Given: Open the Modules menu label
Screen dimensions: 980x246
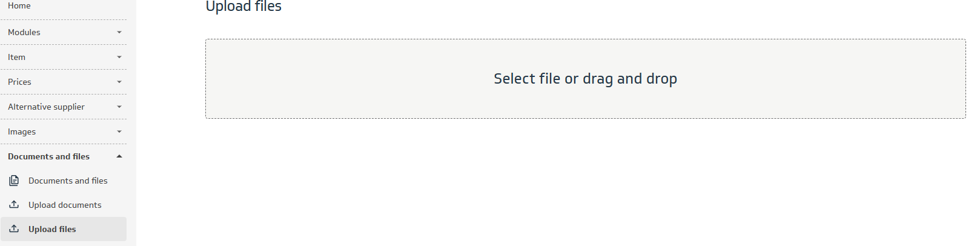Looking at the screenshot, I should coord(24,32).
